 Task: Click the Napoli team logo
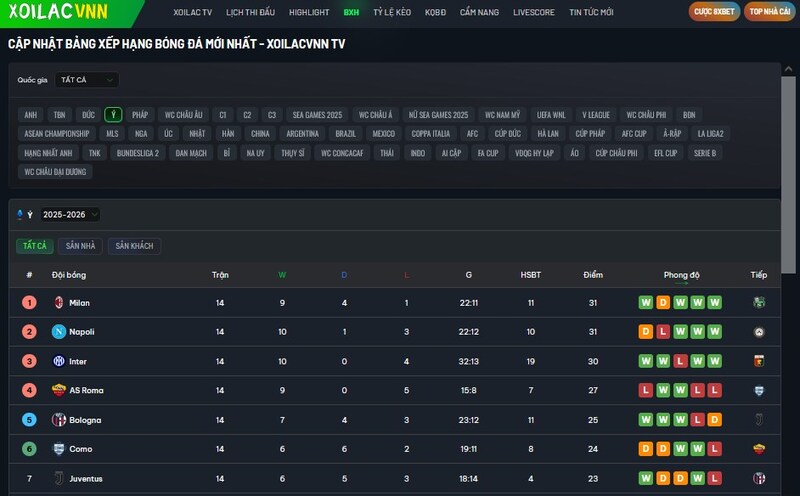pos(58,331)
